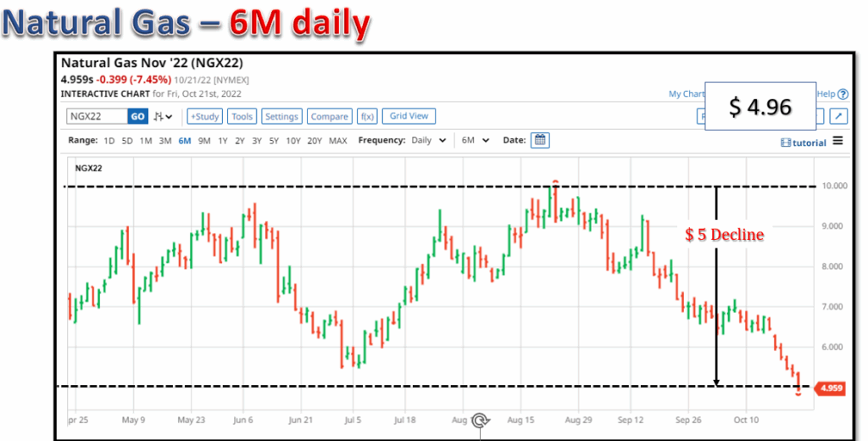
Task: Click the pop-out chart arrow icon
Action: coord(837,116)
